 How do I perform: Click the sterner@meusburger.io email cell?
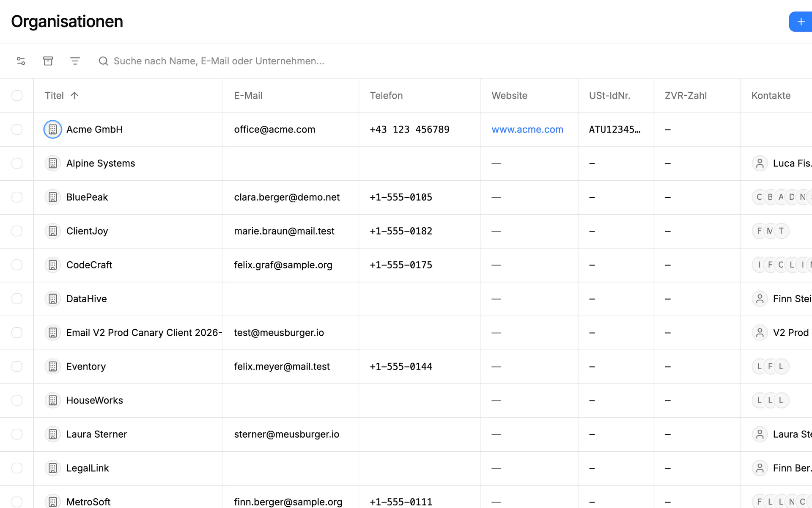click(291, 434)
